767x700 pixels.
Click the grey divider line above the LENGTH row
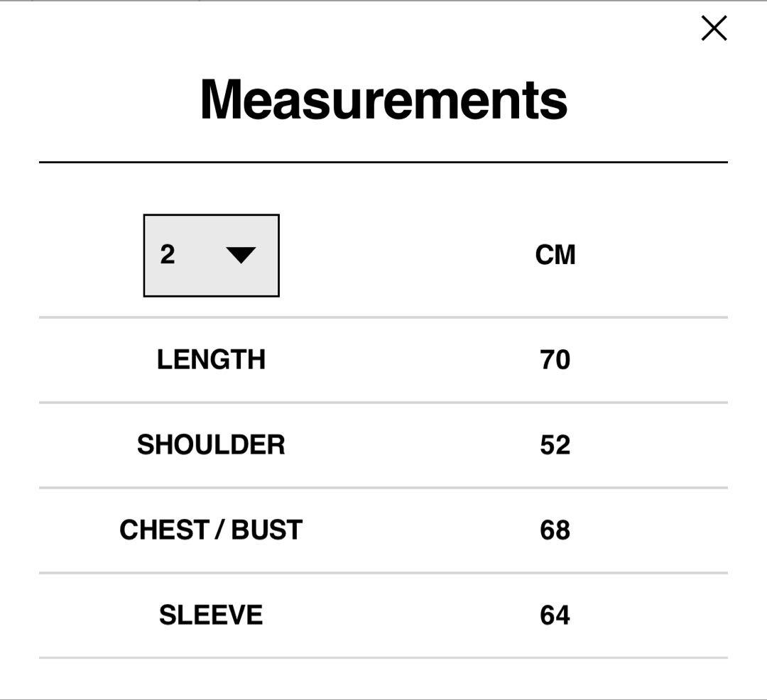(x=383, y=317)
